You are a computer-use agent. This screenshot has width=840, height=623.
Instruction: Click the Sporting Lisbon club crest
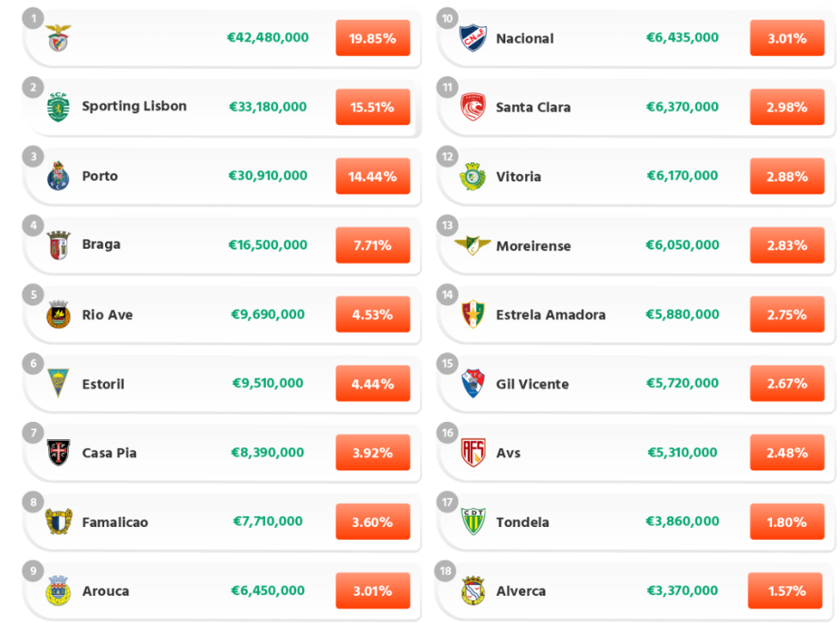pos(58,107)
